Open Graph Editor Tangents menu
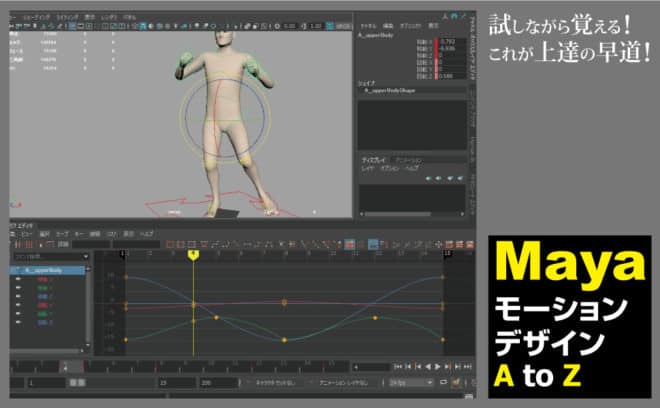 pyautogui.click(x=95, y=234)
